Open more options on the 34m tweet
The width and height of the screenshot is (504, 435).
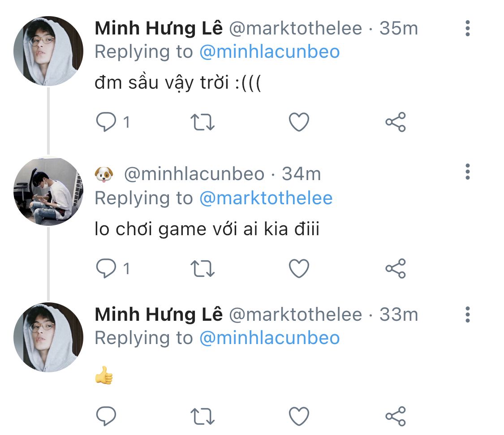click(468, 172)
